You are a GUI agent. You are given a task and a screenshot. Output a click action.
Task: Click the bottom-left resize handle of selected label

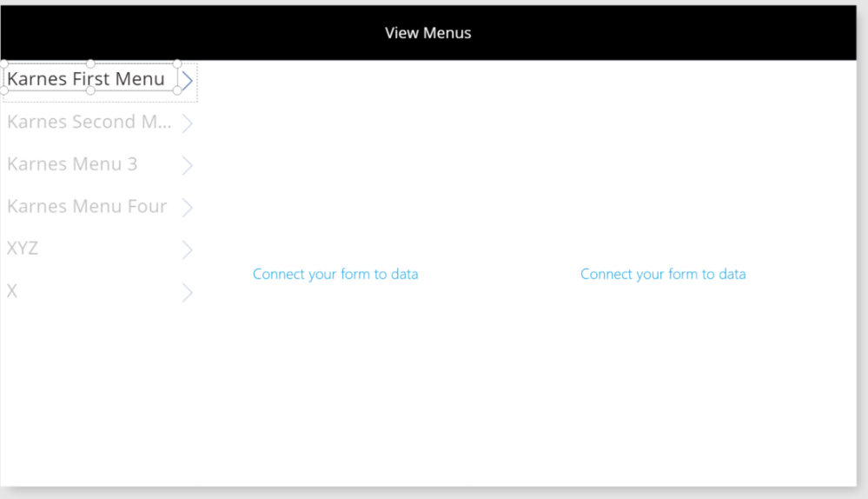pos(4,90)
